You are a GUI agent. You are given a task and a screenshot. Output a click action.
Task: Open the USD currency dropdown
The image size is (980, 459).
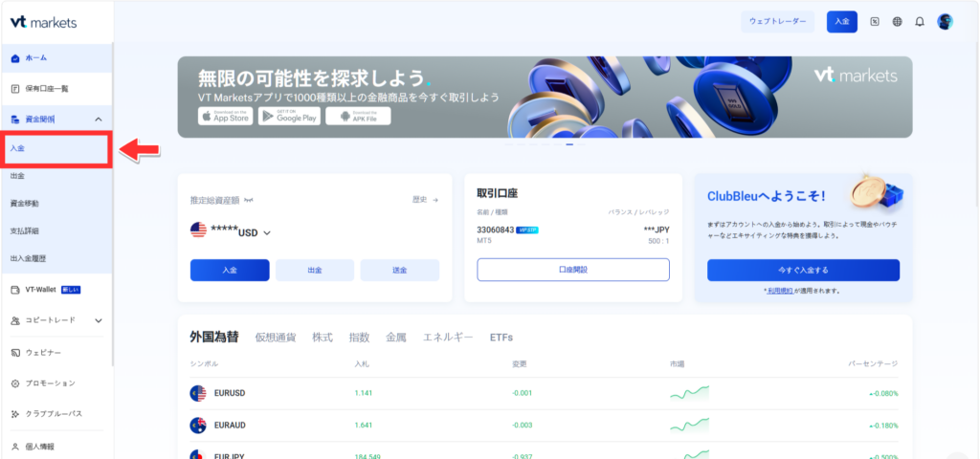(267, 233)
